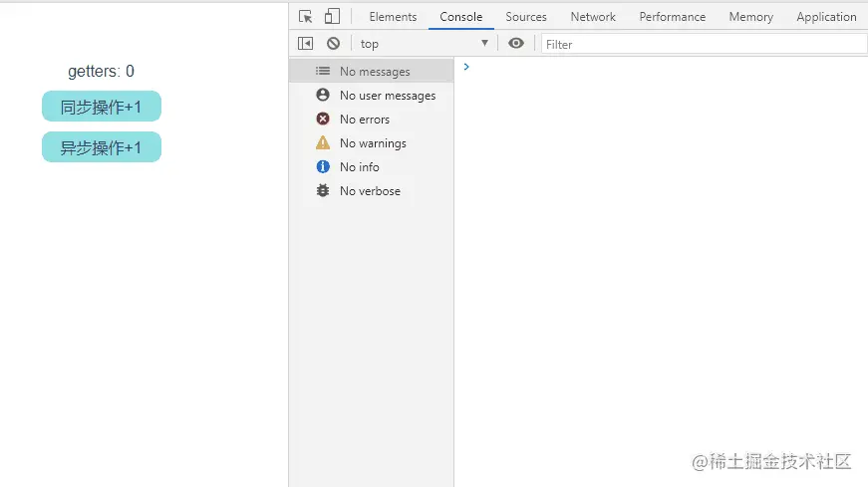Click the user avatar icon for user messages

323,95
